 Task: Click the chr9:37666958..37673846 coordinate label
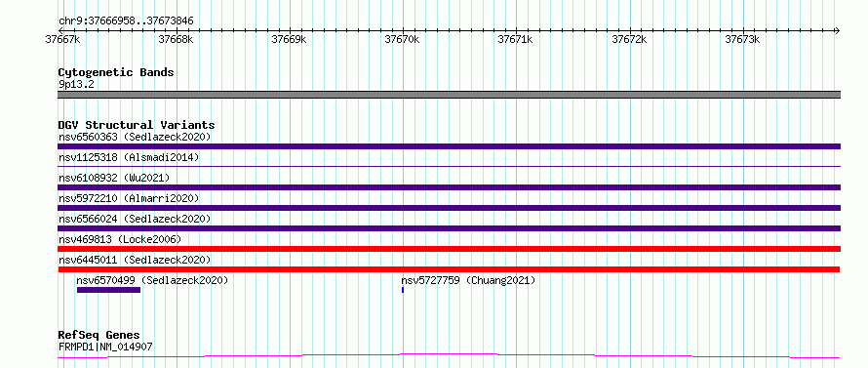pos(126,21)
